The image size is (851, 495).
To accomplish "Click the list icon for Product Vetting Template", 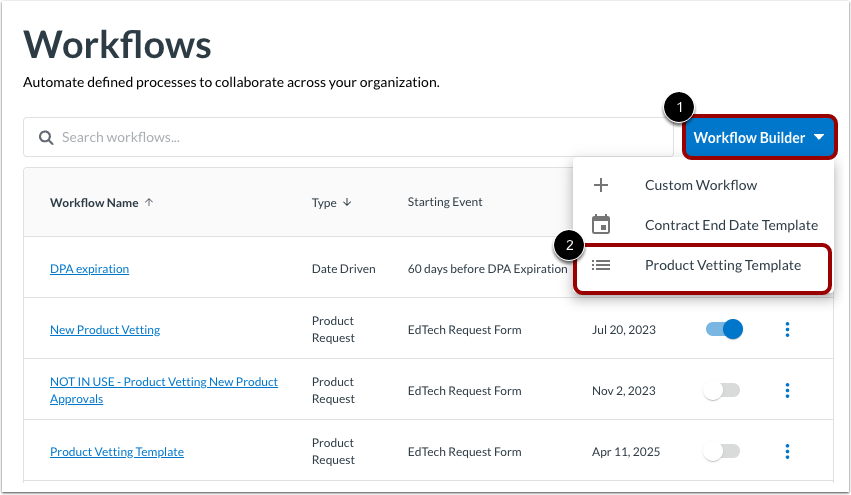I will (601, 265).
